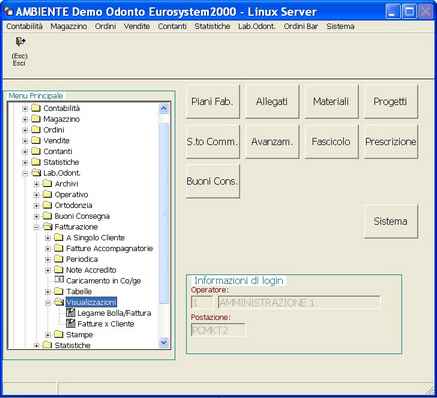Collapse the Fatturazione tree node
Screen dimensions: 437x398
tap(36, 227)
